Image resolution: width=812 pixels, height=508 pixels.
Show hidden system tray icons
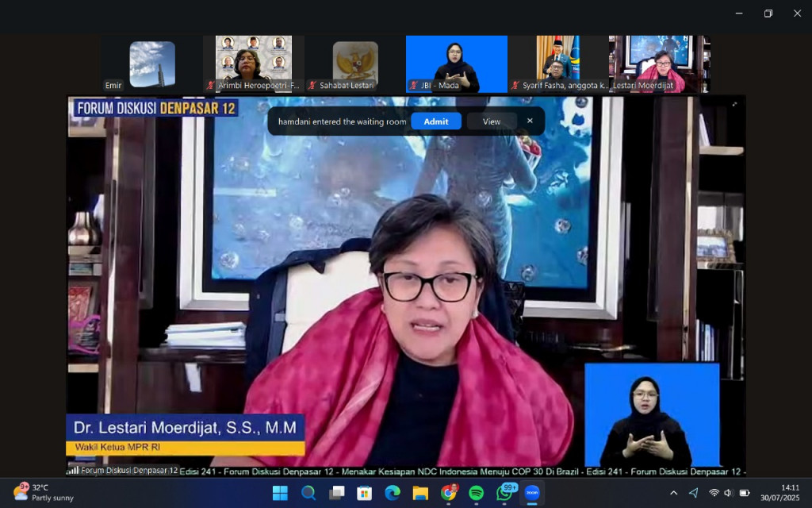674,493
